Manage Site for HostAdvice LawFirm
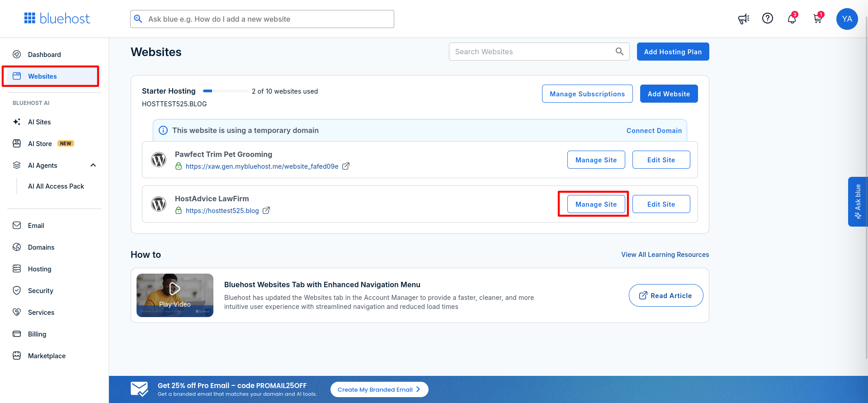The height and width of the screenshot is (403, 868). (596, 204)
